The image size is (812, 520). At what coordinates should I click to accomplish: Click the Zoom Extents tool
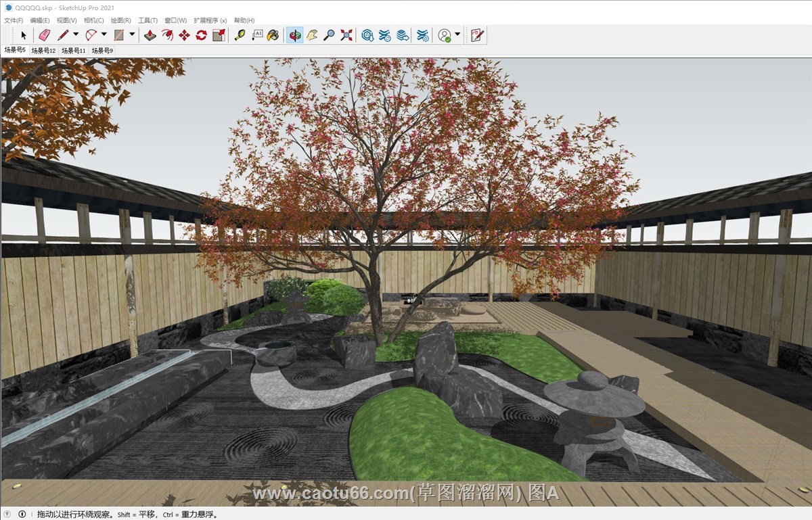pyautogui.click(x=346, y=35)
